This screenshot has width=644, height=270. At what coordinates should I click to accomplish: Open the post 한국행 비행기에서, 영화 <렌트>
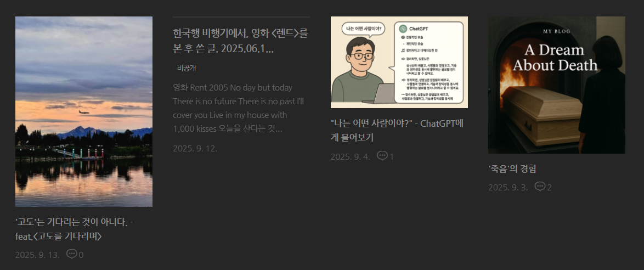(x=241, y=41)
